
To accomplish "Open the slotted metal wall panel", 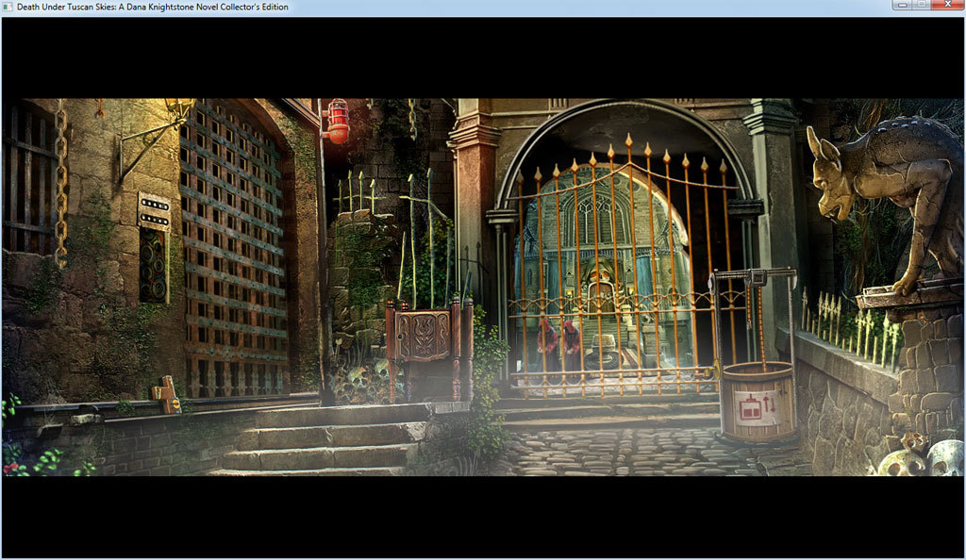I will [x=154, y=211].
